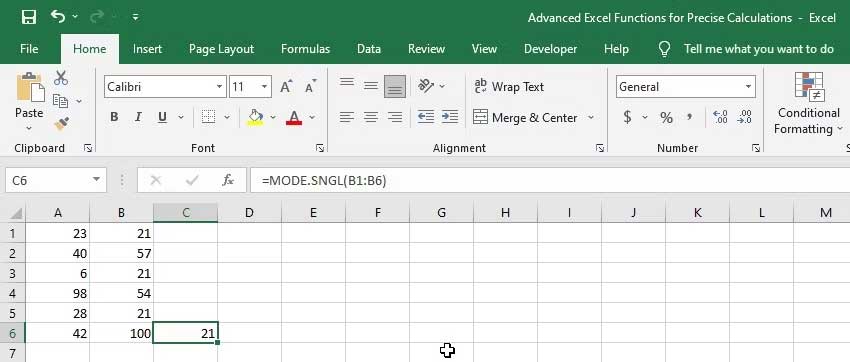Click Wrap Text button

[x=508, y=87]
